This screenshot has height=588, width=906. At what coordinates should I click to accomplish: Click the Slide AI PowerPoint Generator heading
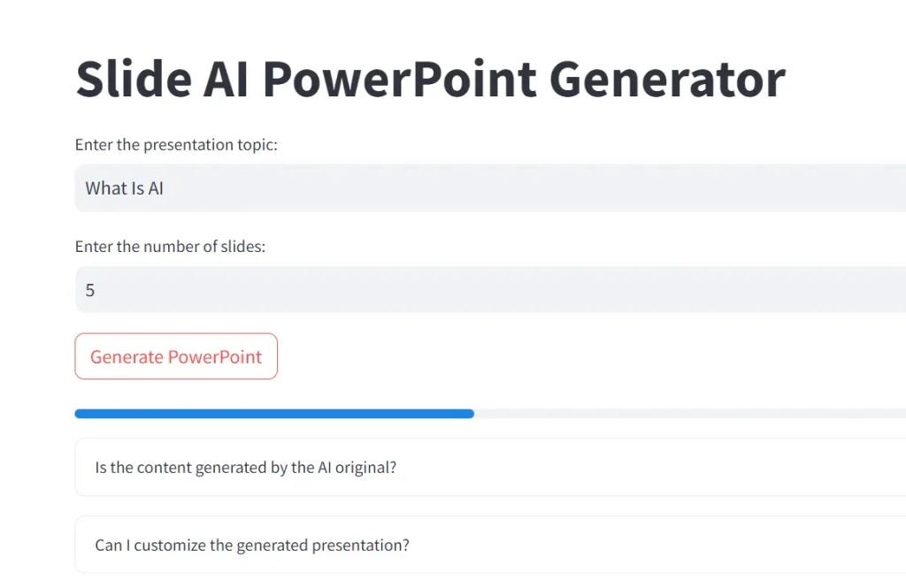tap(430, 79)
